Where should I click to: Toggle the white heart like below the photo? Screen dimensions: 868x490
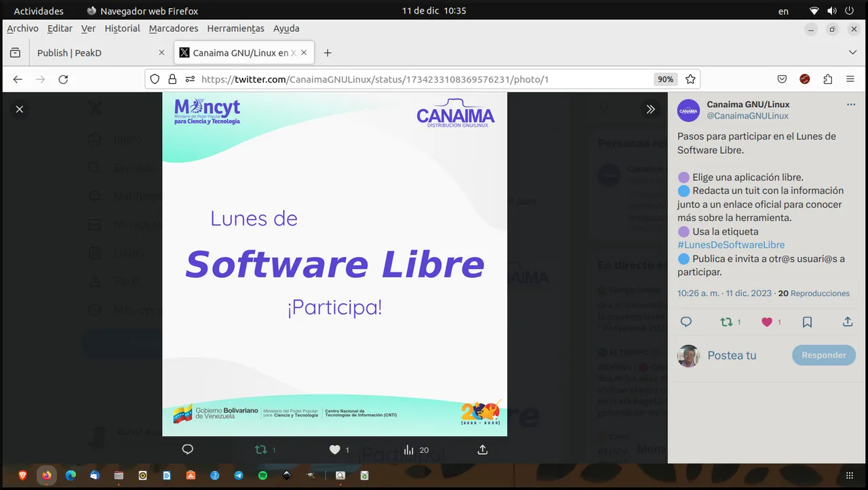point(334,449)
